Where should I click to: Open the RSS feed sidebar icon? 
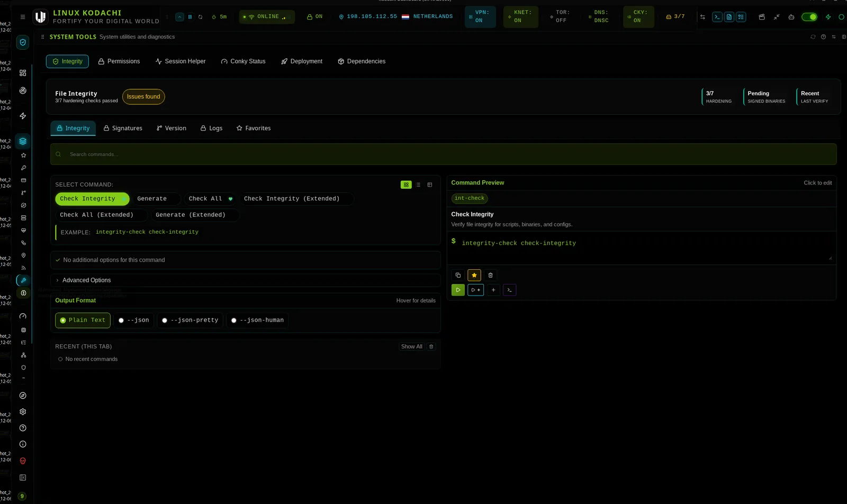coord(23,268)
